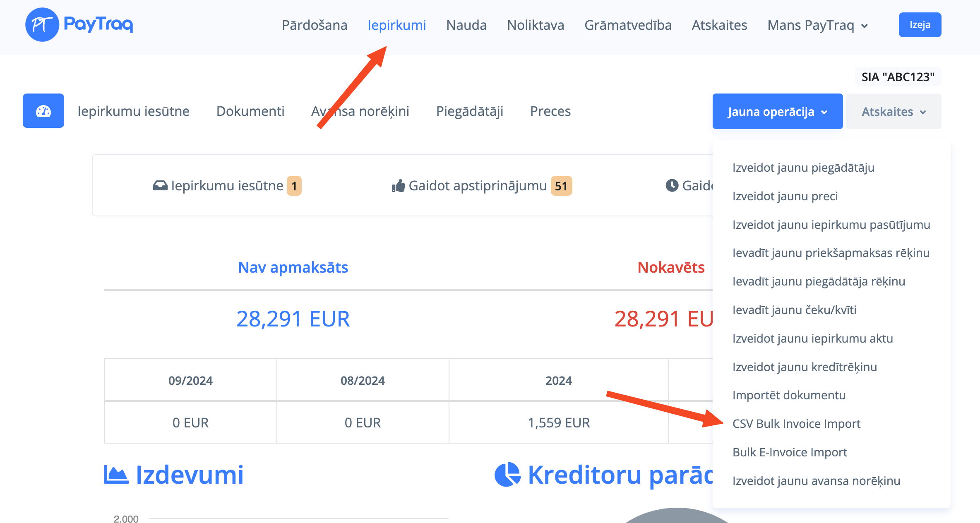This screenshot has height=523, width=980.
Task: Click the inbox tray icon
Action: tap(160, 186)
